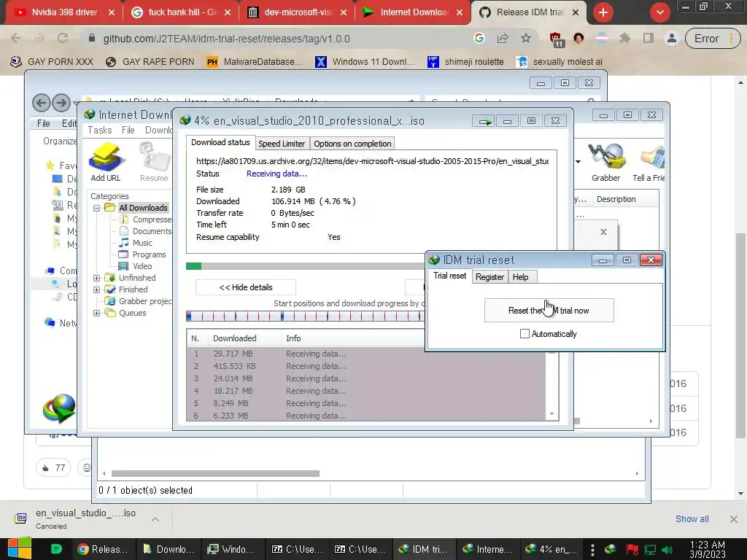Open Windows 11 Downl... bookmark
The image size is (747, 560).
coord(365,61)
